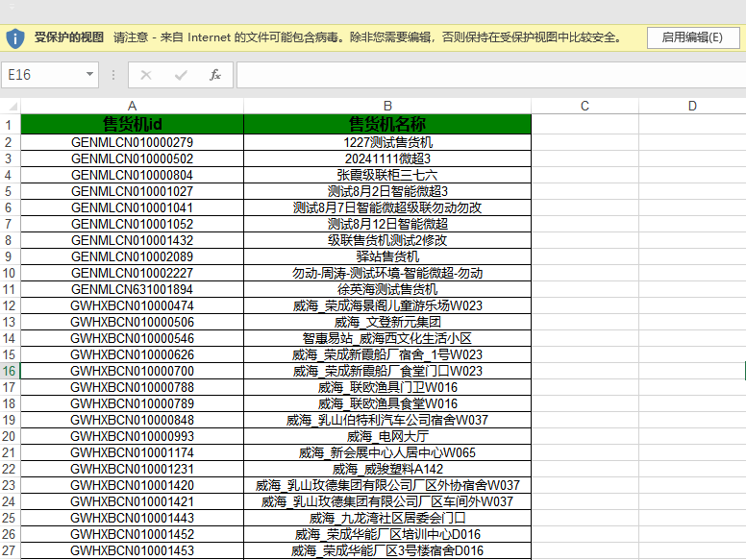Select column B header

click(x=387, y=106)
